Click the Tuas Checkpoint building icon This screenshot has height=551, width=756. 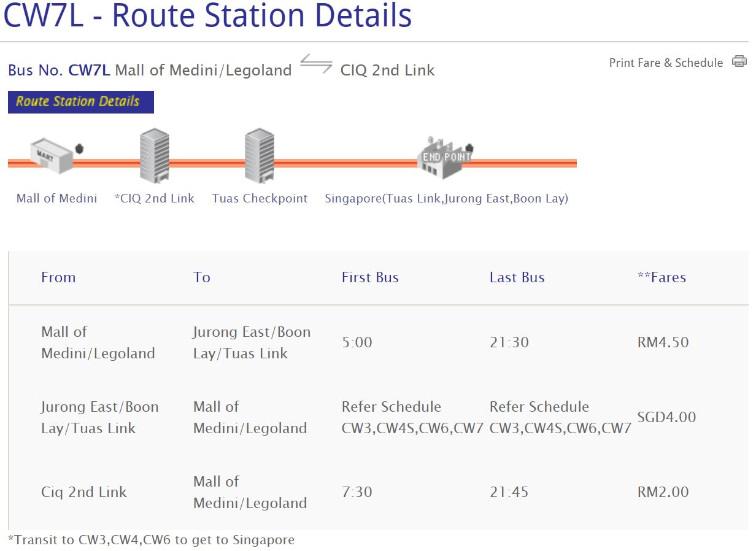259,156
